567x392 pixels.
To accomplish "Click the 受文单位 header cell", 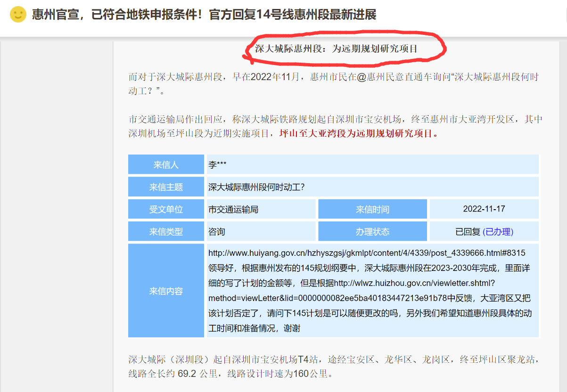I will click(x=166, y=209).
